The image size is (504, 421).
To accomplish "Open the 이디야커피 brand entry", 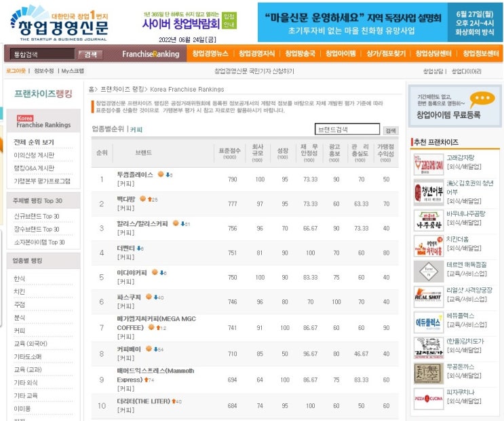I will click(132, 272).
